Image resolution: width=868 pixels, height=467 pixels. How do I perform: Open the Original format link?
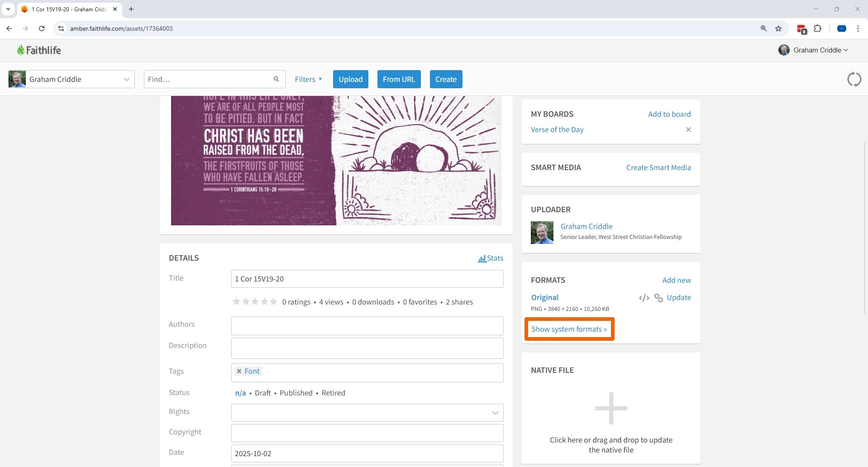tap(545, 297)
